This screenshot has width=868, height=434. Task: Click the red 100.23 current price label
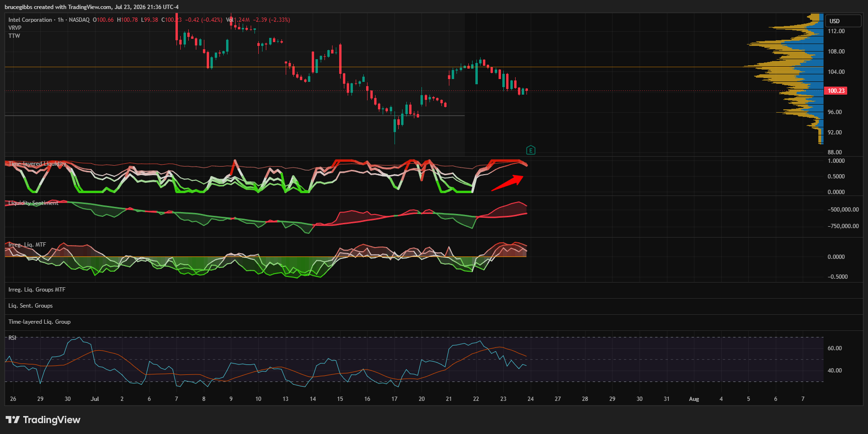[836, 90]
